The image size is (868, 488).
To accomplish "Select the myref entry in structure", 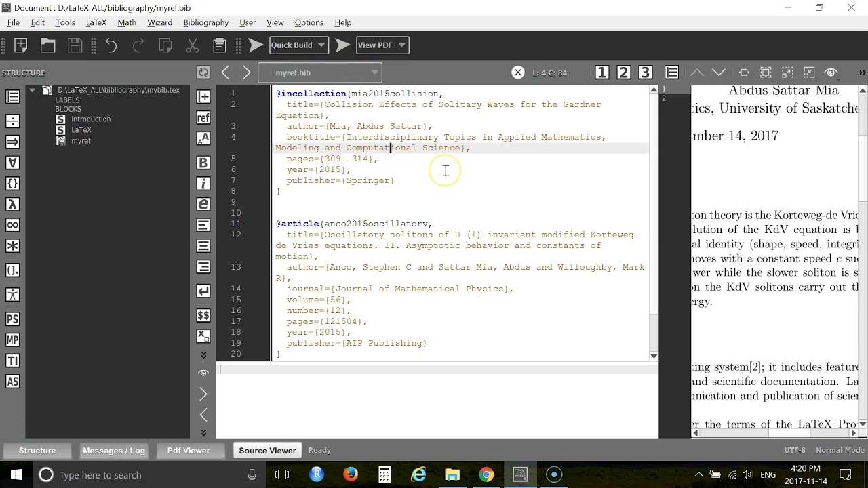I will click(x=81, y=141).
